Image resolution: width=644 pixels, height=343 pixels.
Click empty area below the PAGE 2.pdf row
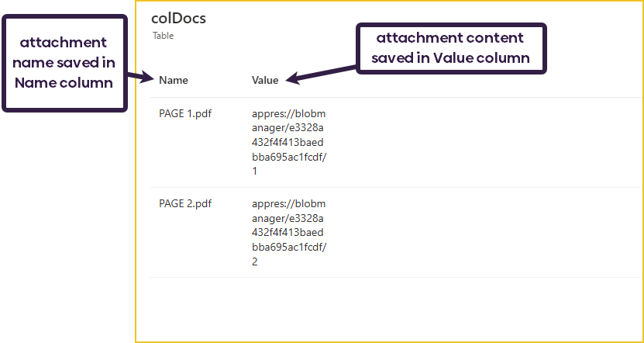tap(396, 308)
